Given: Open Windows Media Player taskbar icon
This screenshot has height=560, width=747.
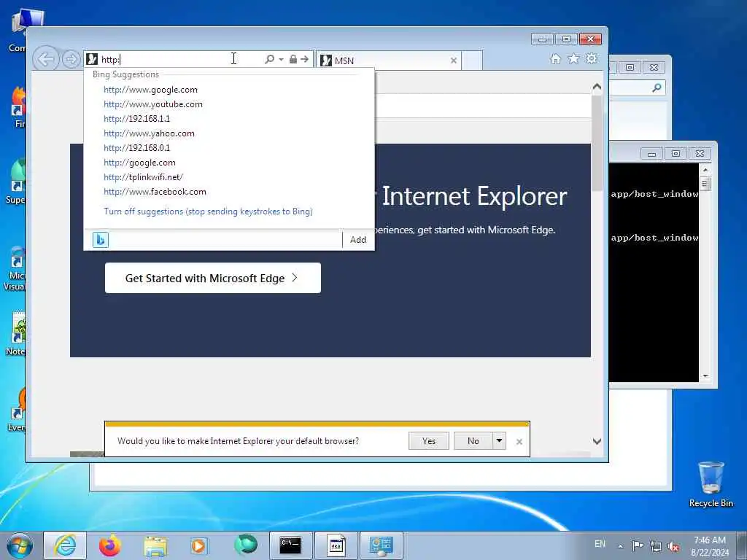Looking at the screenshot, I should (x=198, y=545).
